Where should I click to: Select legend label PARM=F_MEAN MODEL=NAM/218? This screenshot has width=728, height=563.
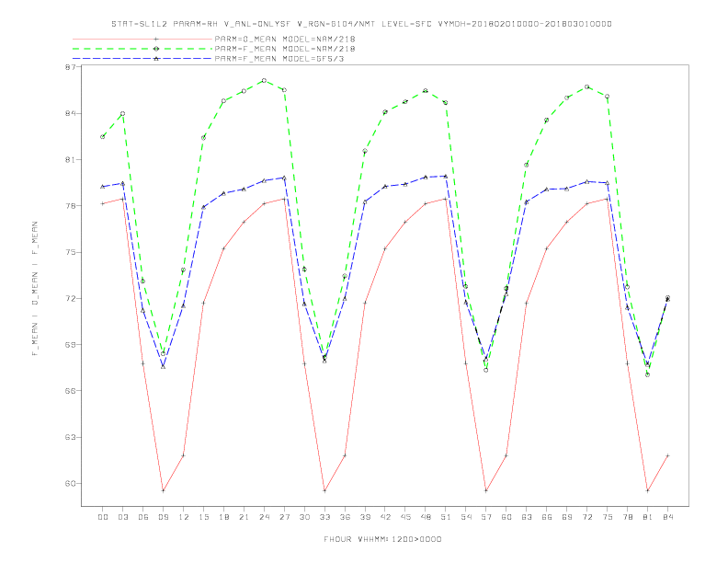[x=285, y=49]
